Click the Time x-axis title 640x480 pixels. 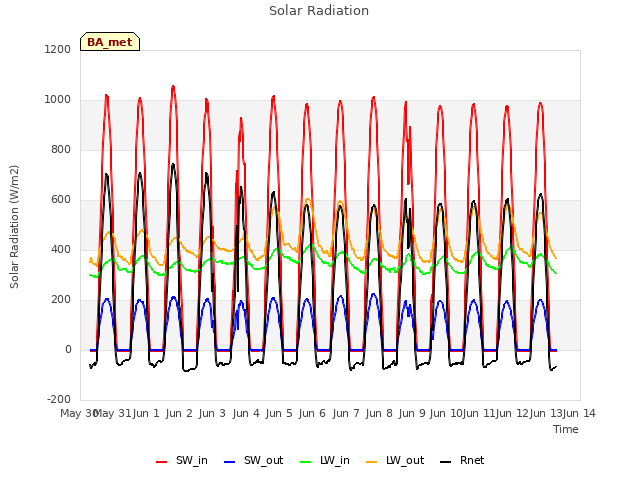point(566,429)
